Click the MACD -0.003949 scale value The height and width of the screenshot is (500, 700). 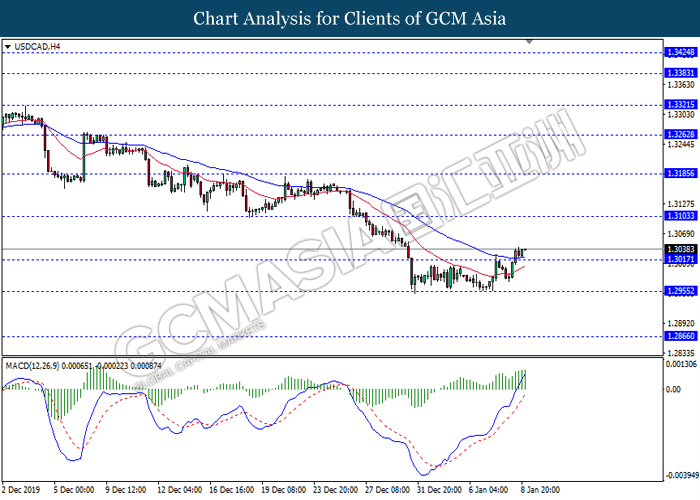point(680,475)
